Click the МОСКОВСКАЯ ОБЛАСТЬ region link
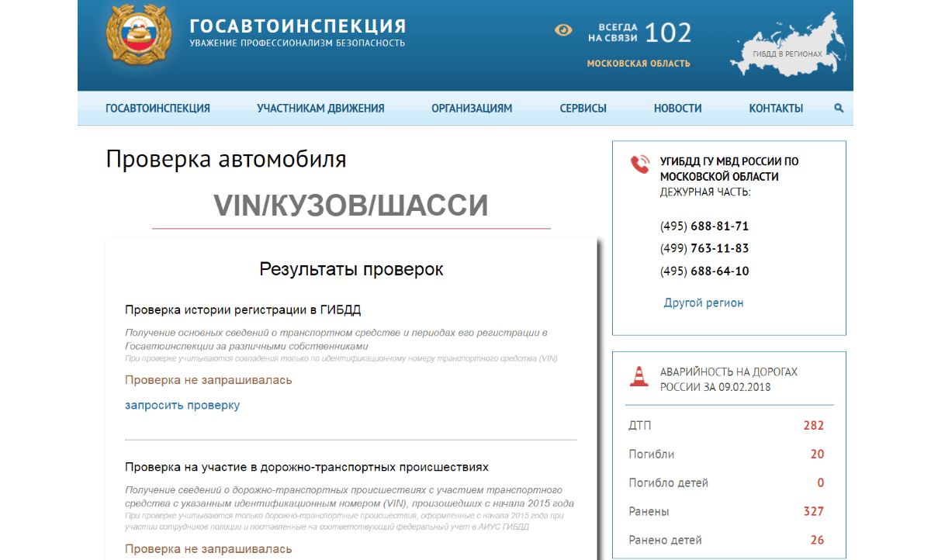This screenshot has width=931, height=560. pyautogui.click(x=638, y=63)
